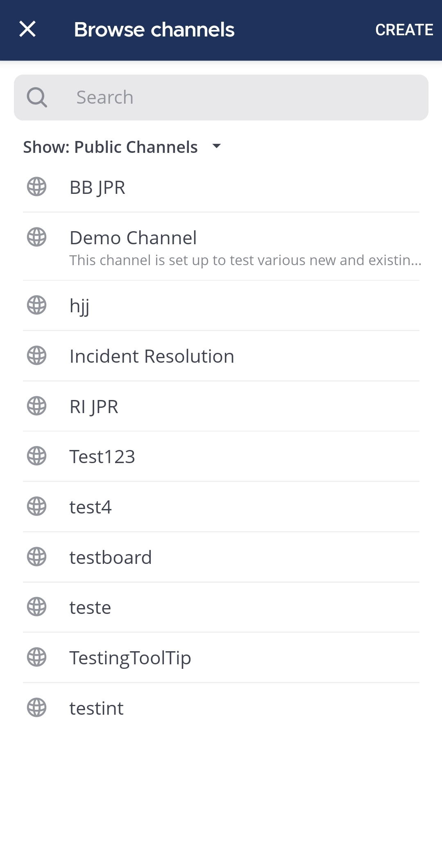442x868 pixels.
Task: Open the test4 channel
Action: coord(91,507)
